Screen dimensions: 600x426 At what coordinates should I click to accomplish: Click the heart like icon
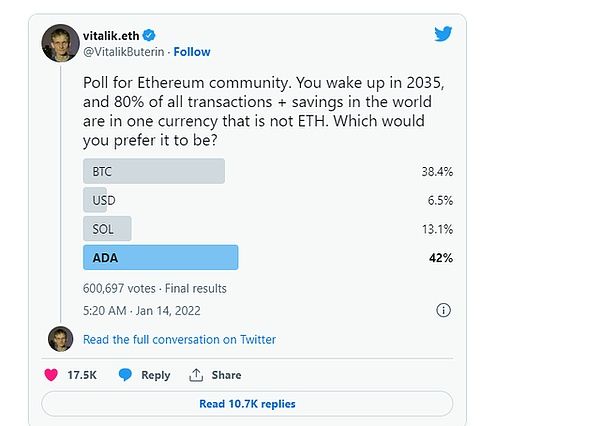click(x=53, y=375)
